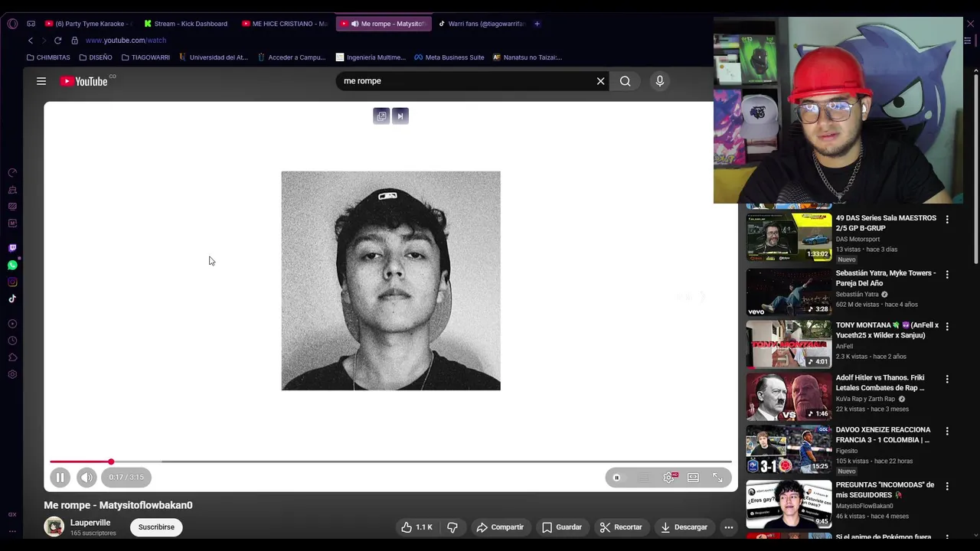The width and height of the screenshot is (980, 551).
Task: Open WhatsApp in the Opera GX sidebar
Action: 12,265
